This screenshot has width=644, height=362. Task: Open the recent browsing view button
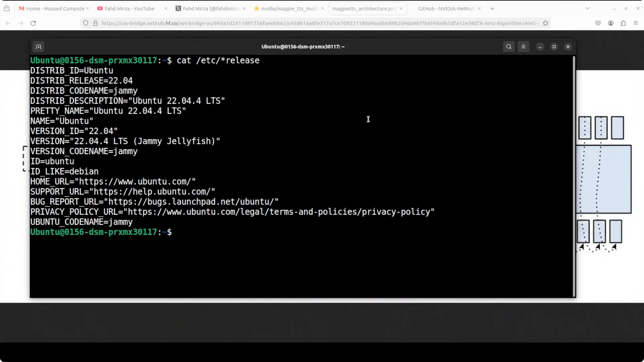click(x=7, y=9)
